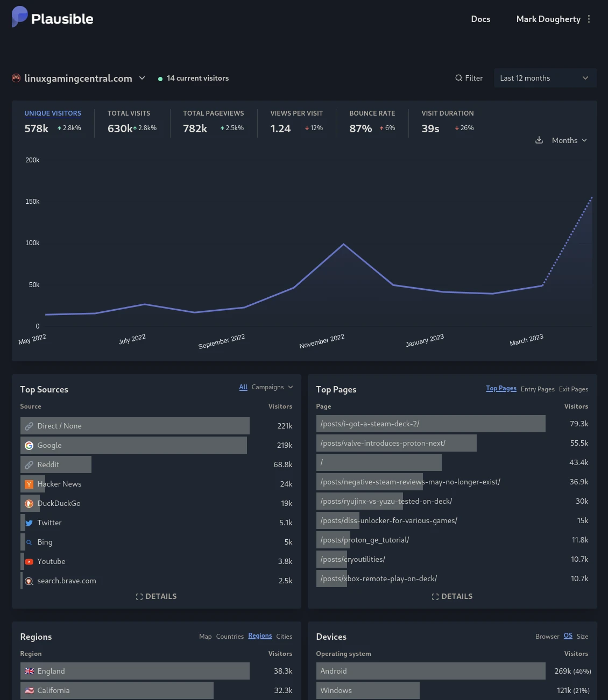Open the Months interval dropdown
The width and height of the screenshot is (608, 700).
(x=569, y=140)
